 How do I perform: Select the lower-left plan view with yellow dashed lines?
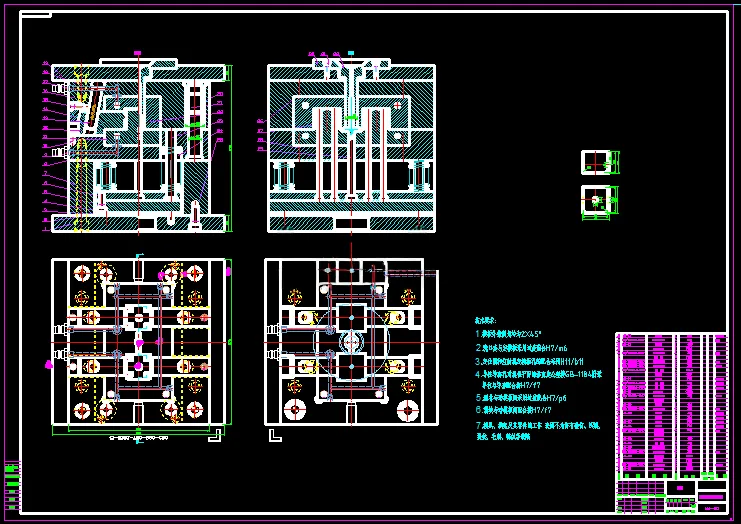(138, 342)
